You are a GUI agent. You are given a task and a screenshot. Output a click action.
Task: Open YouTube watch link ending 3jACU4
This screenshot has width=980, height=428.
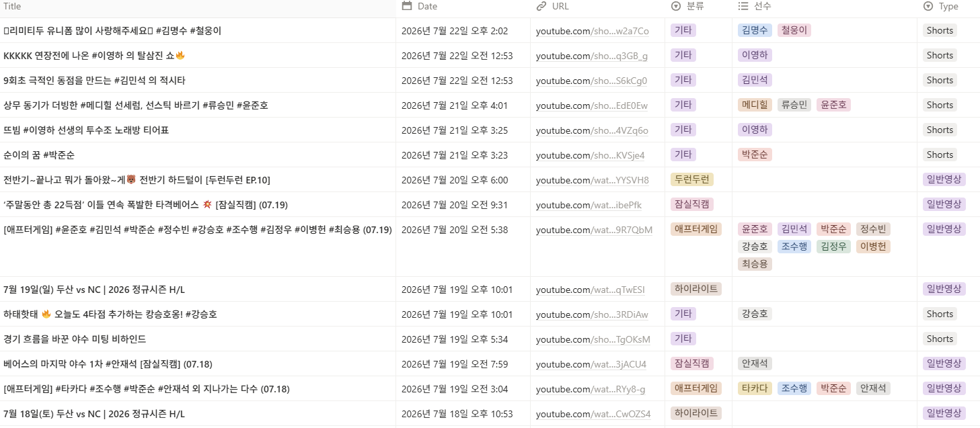[591, 364]
